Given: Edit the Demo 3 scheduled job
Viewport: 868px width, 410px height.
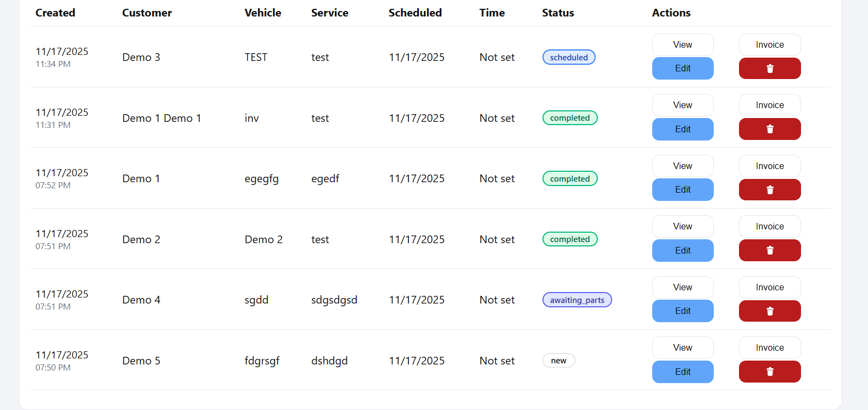Looking at the screenshot, I should pyautogui.click(x=682, y=69).
